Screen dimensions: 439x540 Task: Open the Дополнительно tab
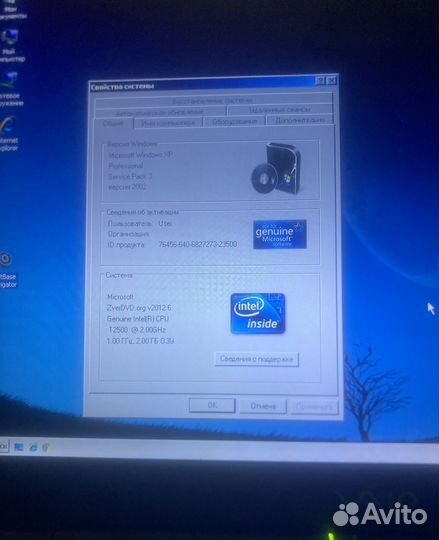(300, 120)
